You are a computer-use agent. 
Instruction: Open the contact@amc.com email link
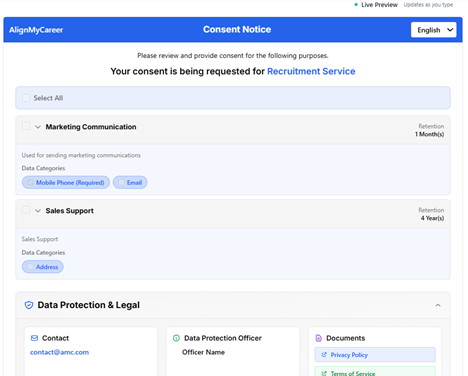tap(59, 352)
